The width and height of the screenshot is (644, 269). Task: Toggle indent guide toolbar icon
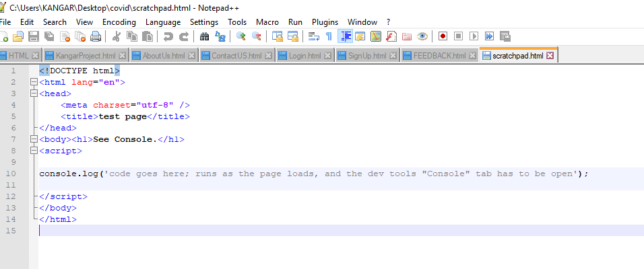click(345, 36)
